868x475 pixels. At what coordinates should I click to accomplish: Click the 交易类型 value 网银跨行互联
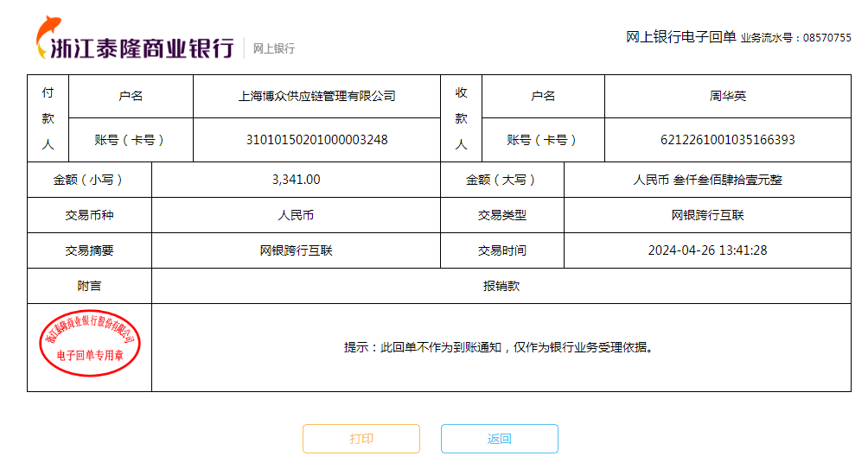coord(707,215)
